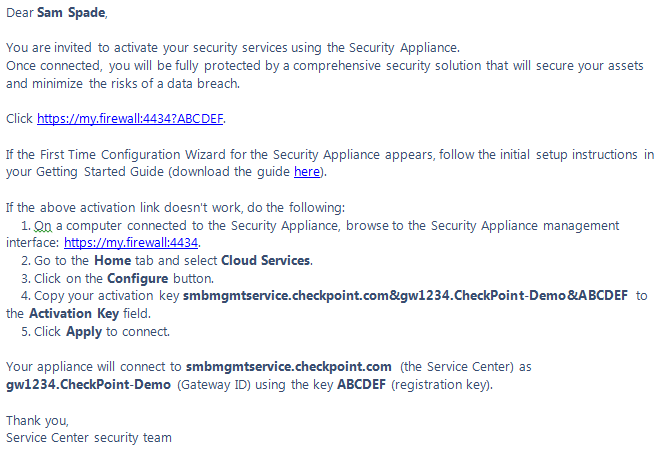Open the my.firewall:4434 management interface link

click(x=131, y=243)
